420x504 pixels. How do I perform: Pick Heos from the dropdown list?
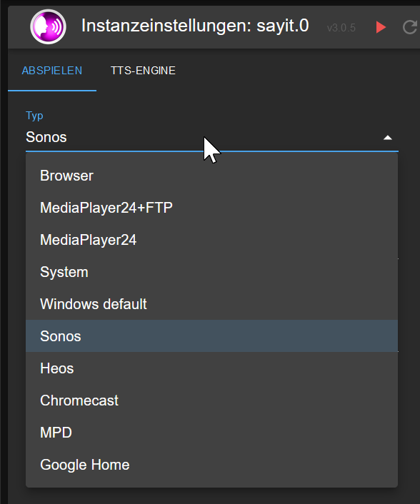[x=211, y=368]
